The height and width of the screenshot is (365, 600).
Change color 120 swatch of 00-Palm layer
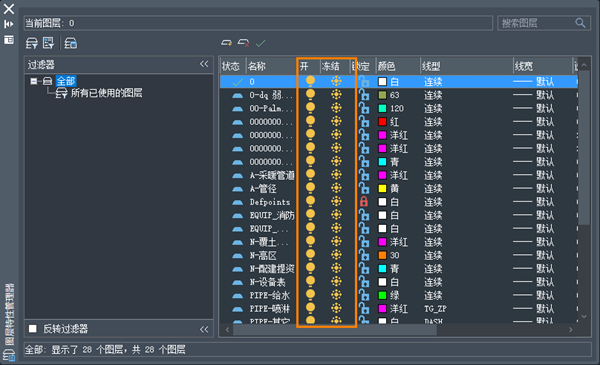382,108
